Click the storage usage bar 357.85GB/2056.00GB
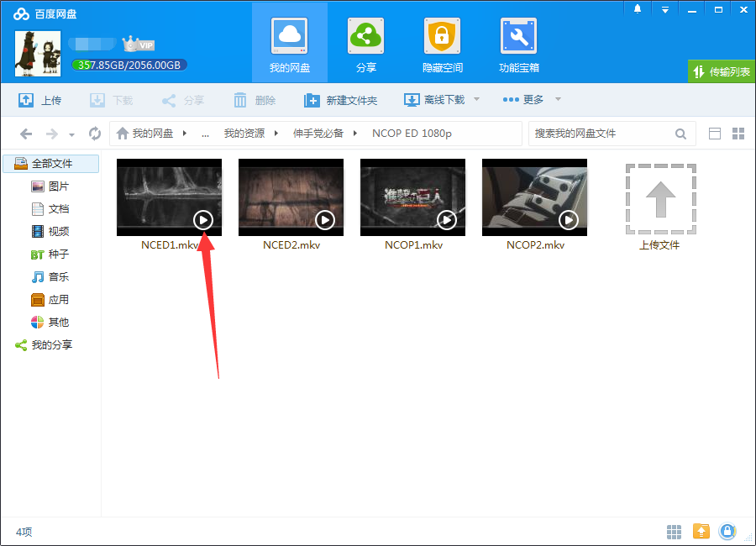The width and height of the screenshot is (756, 546). [129, 66]
